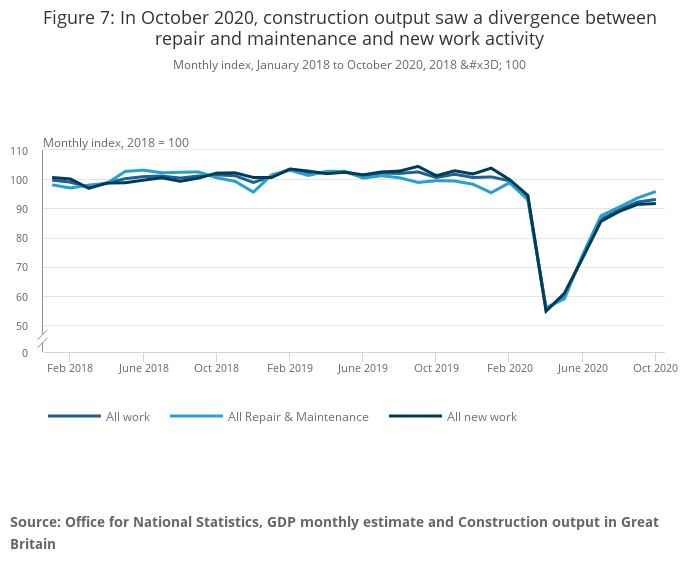700x574 pixels.
Task: Click the June 2020 x-axis label
Action: (x=582, y=368)
